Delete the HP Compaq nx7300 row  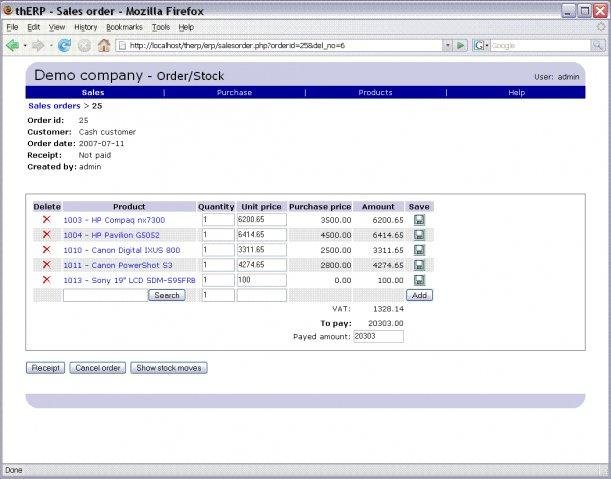pos(46,219)
